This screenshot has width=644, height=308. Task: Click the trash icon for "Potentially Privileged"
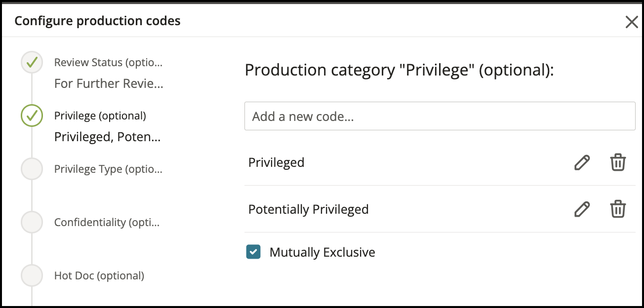[618, 209]
